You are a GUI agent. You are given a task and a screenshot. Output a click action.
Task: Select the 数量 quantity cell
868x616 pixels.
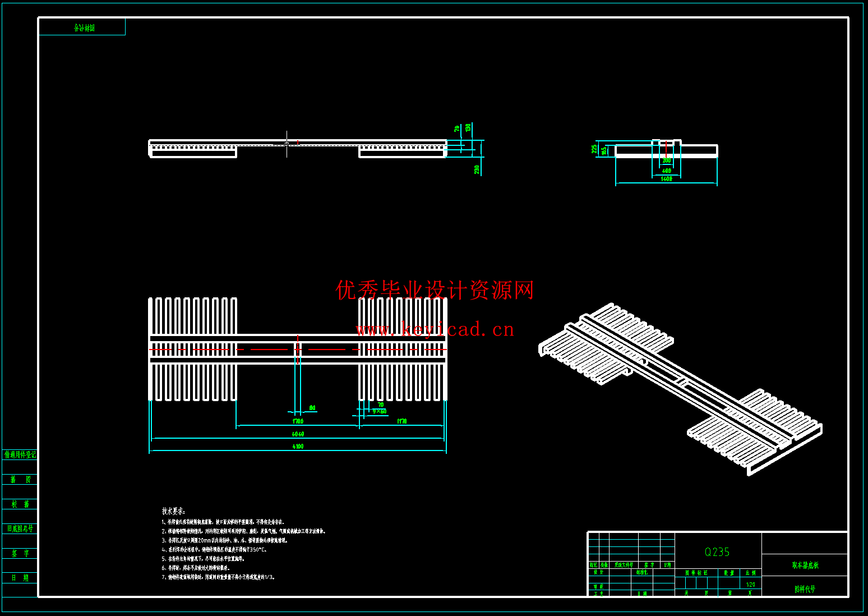click(730, 573)
